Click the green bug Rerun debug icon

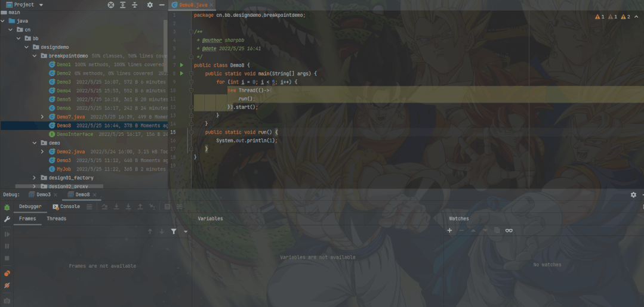tap(7, 207)
